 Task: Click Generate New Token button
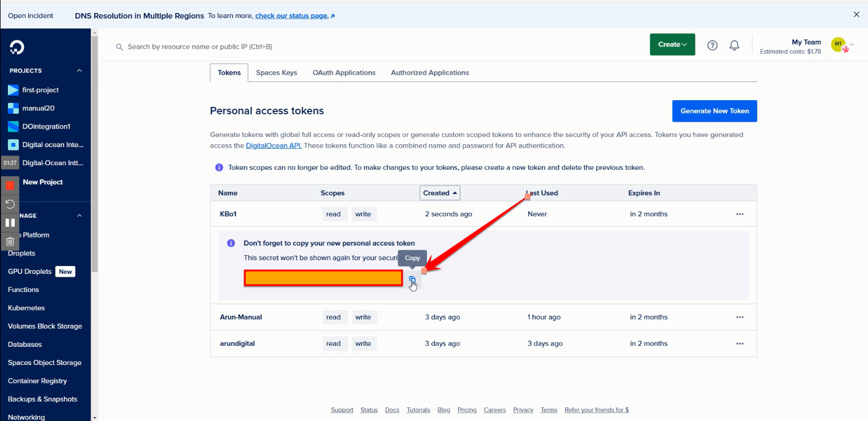click(714, 111)
